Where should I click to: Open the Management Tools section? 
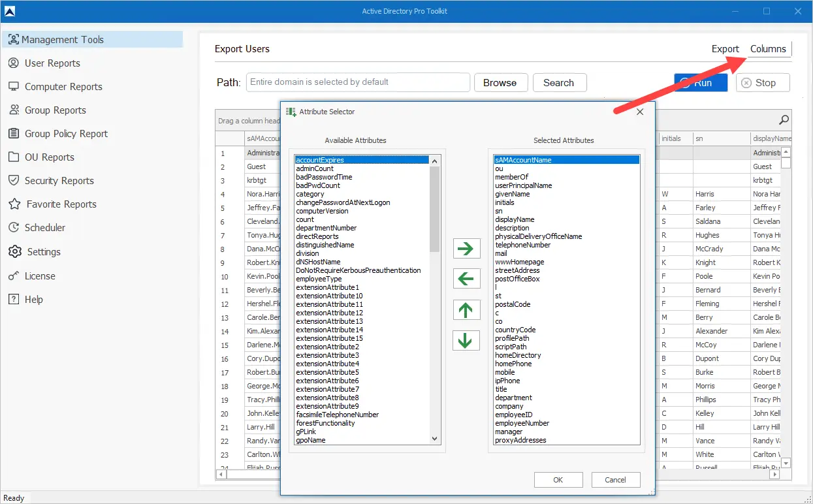pos(92,40)
